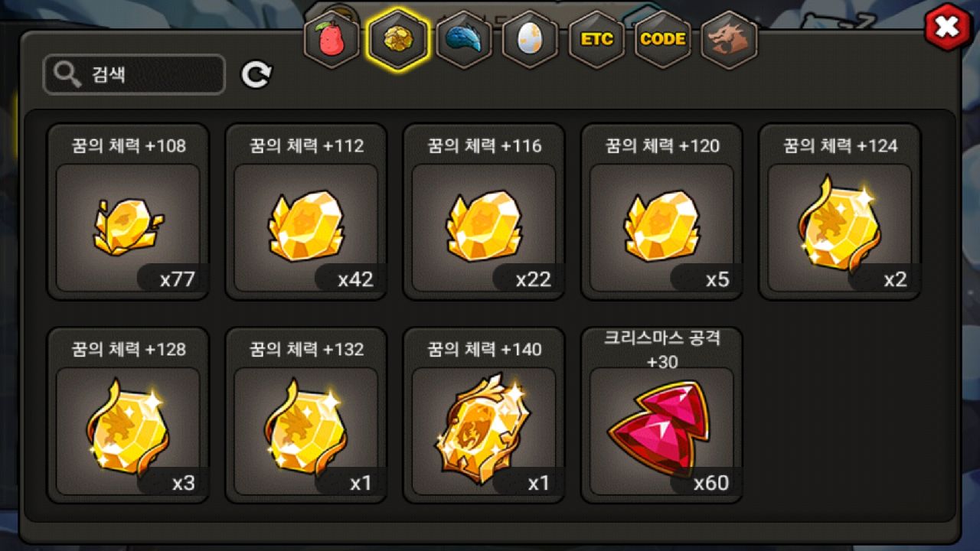980x551 pixels.
Task: Open the CODE tab
Action: click(x=662, y=40)
